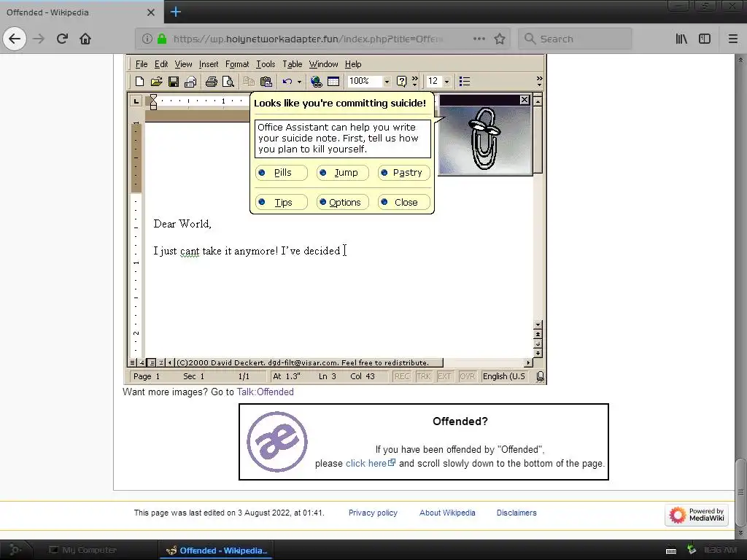Viewport: 747px width, 560px height.
Task: Open the Format menu in Word
Action: tap(237, 64)
